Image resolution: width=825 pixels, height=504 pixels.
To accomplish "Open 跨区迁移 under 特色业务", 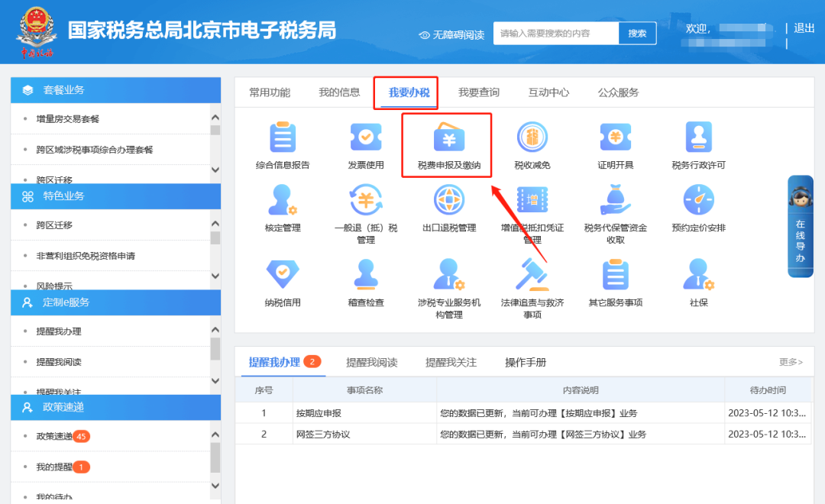I will click(54, 225).
